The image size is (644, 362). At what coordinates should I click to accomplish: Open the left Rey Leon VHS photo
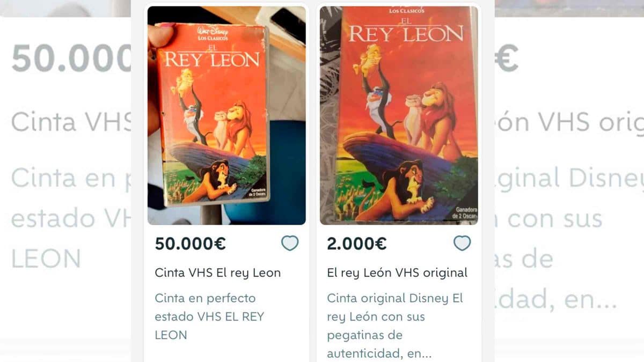click(226, 115)
